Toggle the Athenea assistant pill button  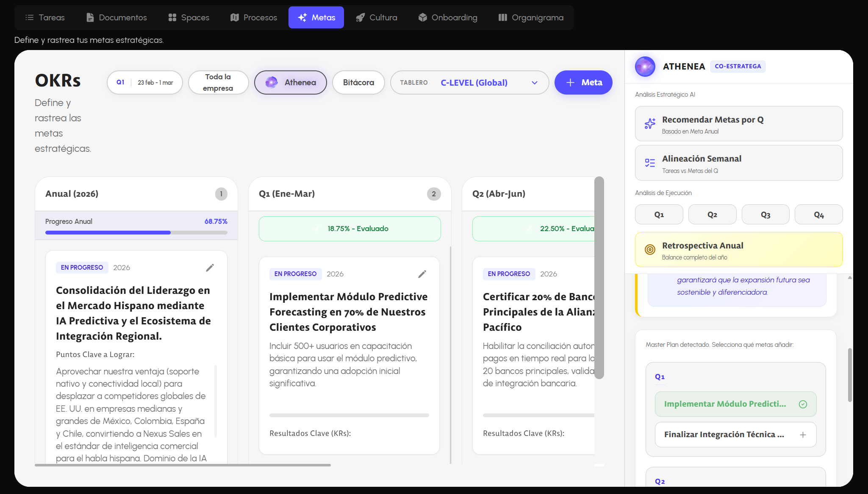coord(291,82)
